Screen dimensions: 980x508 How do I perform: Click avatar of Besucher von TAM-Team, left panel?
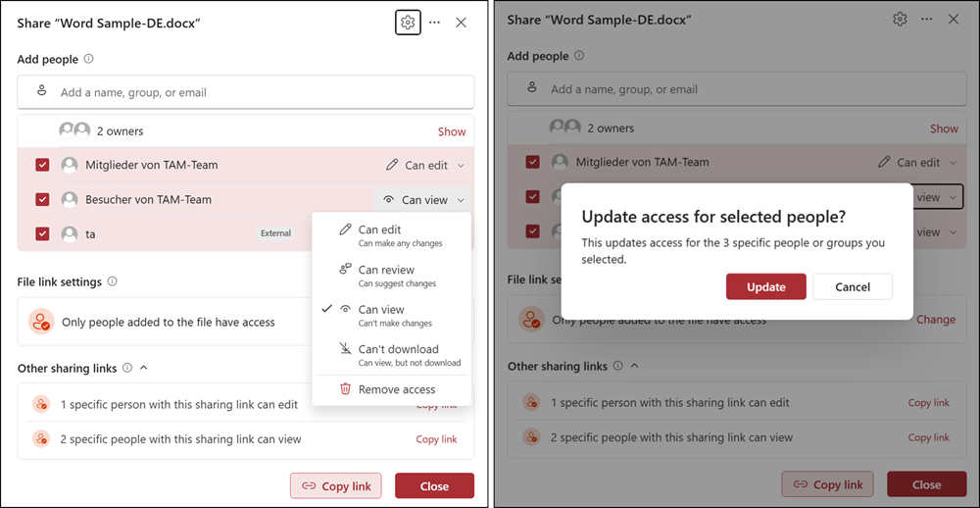point(70,200)
